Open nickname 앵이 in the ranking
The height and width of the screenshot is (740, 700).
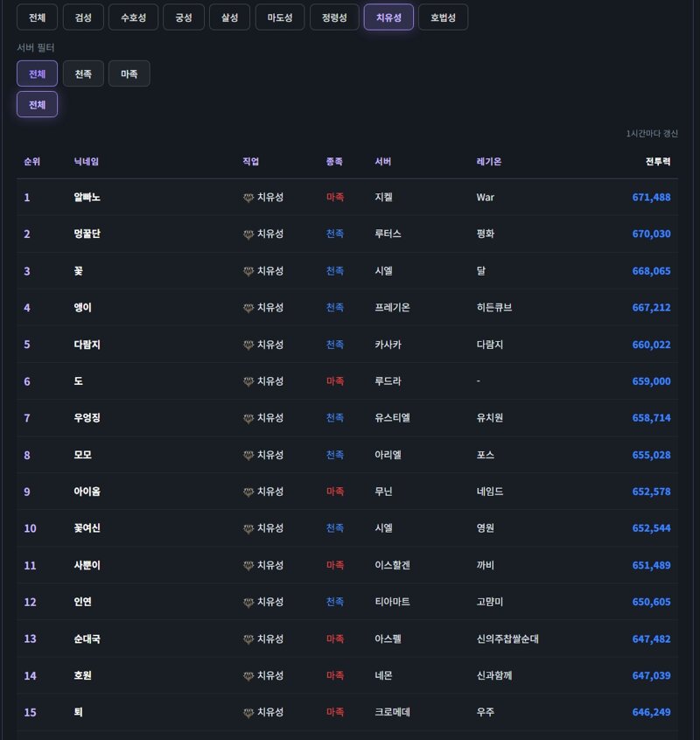(x=82, y=307)
